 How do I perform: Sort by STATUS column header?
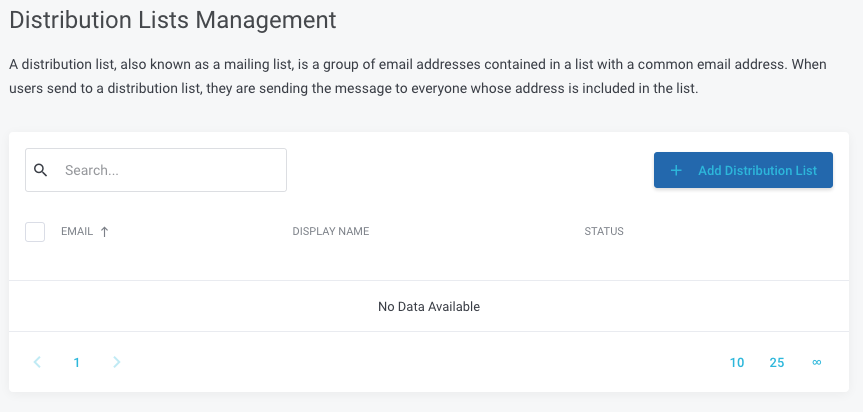604,232
